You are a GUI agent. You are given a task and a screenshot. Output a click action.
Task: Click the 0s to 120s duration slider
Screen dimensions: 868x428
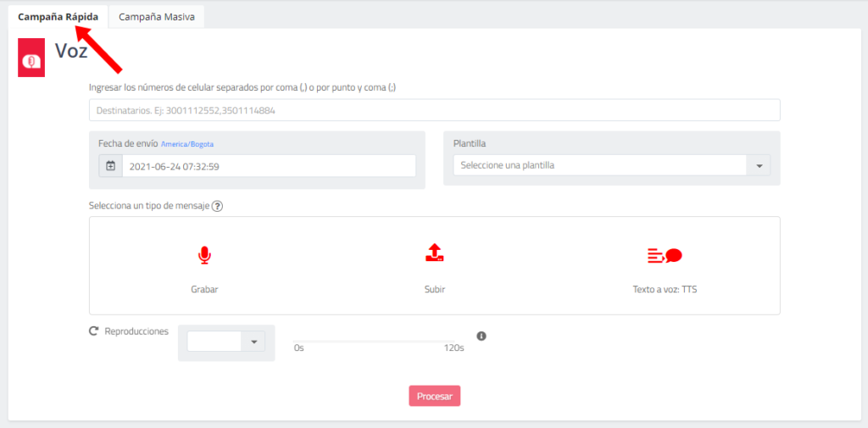[379, 341]
